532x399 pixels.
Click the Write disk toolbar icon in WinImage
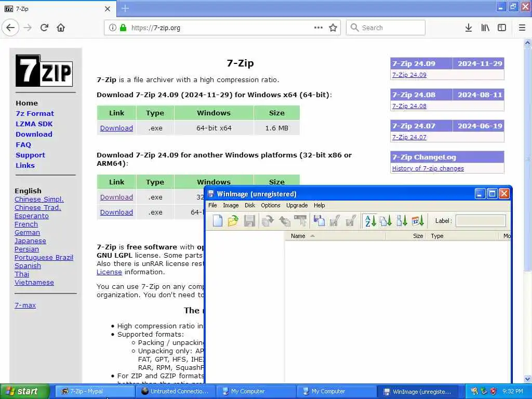point(284,221)
